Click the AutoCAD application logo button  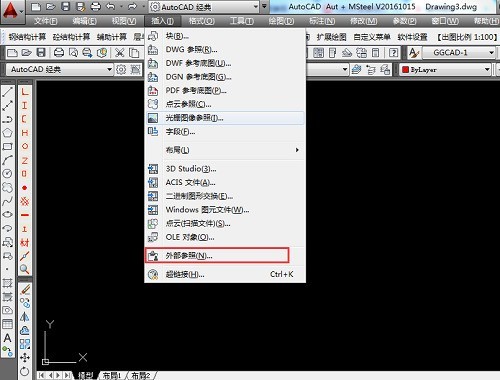coord(11,11)
